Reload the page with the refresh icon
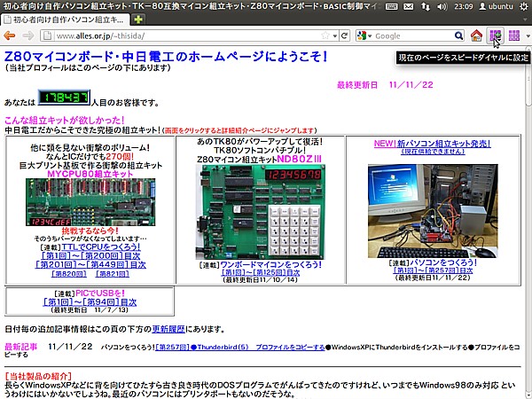This screenshot has height=399, width=532. point(345,35)
